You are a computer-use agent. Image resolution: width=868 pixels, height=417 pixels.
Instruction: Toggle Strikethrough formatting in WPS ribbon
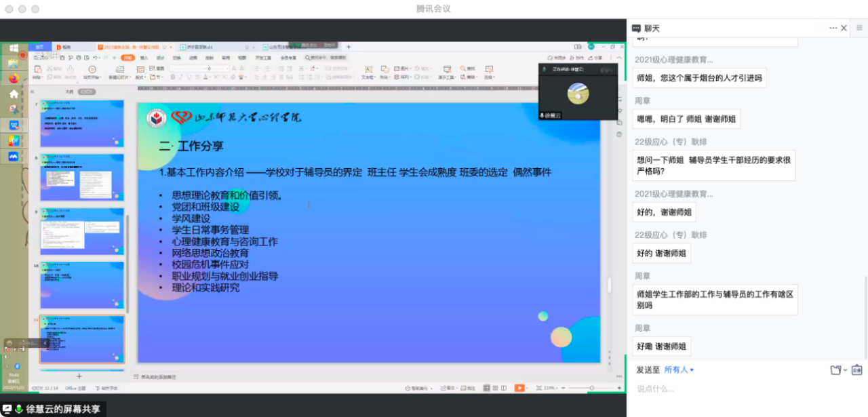[197, 77]
